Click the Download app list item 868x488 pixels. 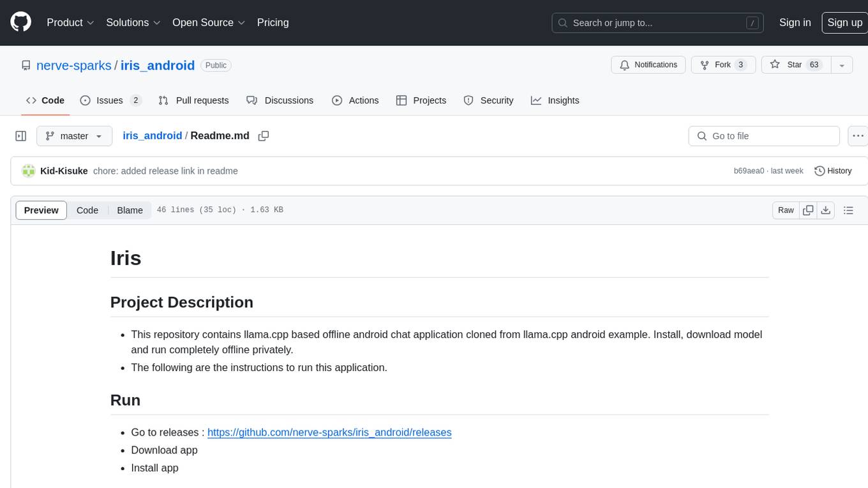(x=164, y=450)
